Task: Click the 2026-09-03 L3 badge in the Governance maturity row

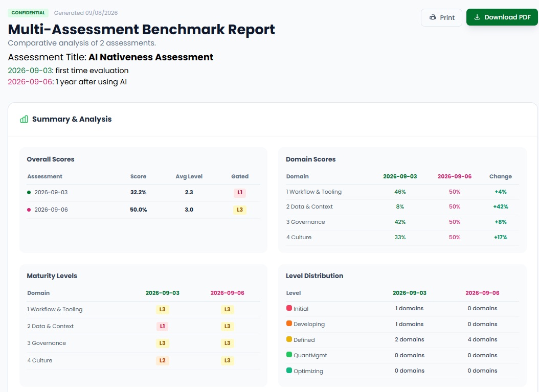Action: click(x=162, y=343)
